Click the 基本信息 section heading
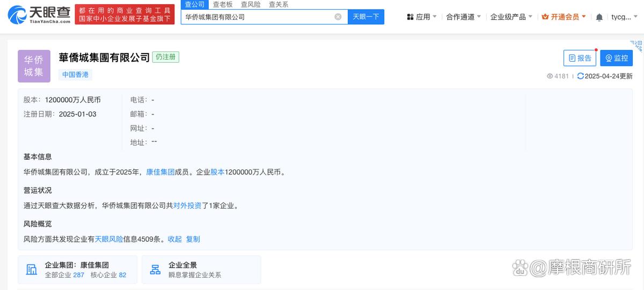 coord(38,157)
